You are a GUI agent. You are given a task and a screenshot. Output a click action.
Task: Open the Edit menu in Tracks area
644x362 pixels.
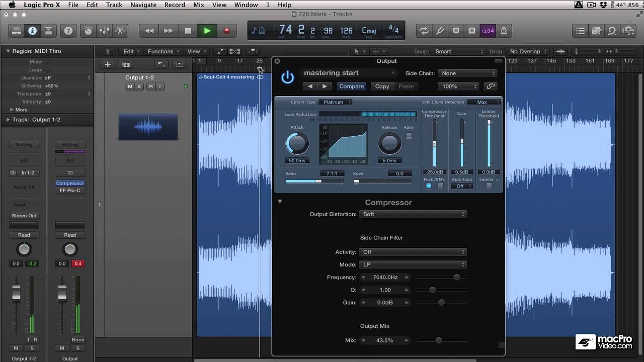tap(131, 51)
